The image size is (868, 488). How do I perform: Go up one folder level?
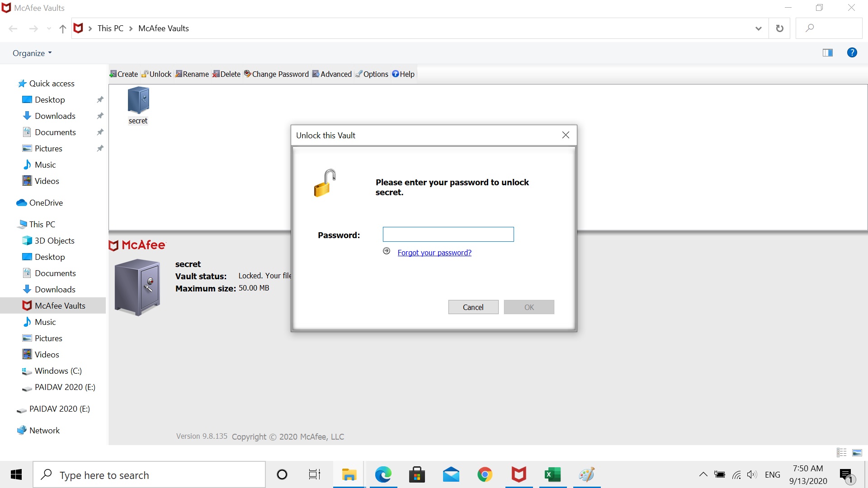pyautogui.click(x=63, y=29)
